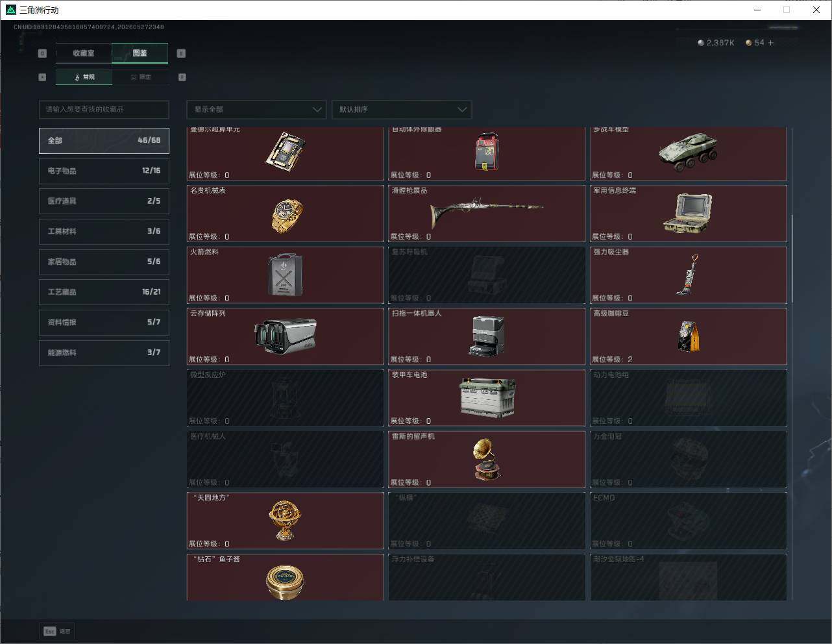This screenshot has width=832, height=644.
Task: Expand the 显示全部 filter dropdown
Action: pos(256,109)
